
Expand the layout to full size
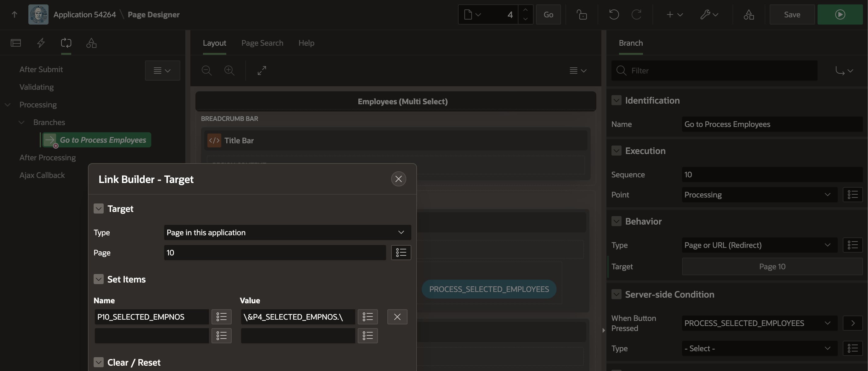(262, 70)
